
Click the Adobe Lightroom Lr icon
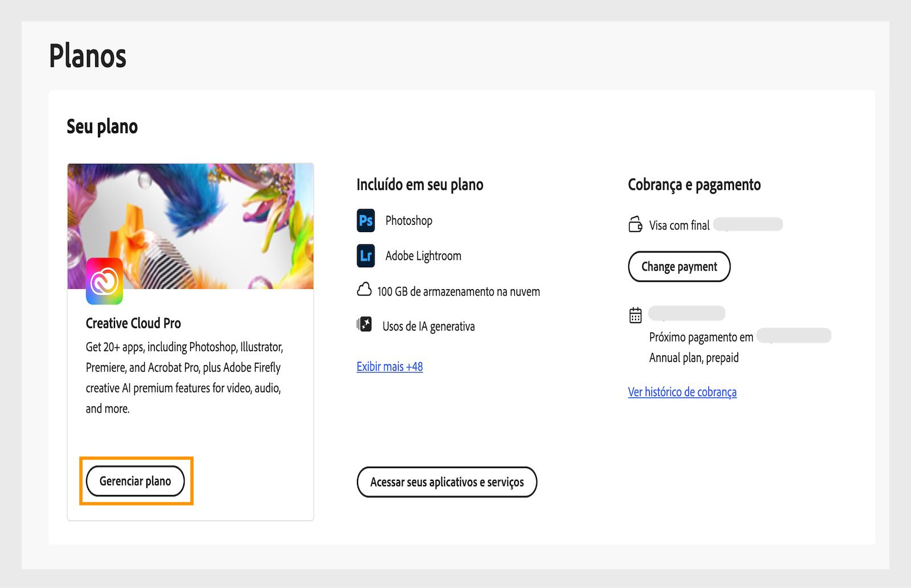point(366,256)
